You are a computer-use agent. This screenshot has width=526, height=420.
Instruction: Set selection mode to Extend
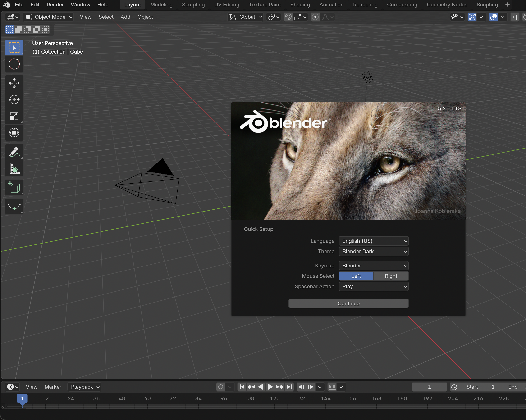point(18,30)
